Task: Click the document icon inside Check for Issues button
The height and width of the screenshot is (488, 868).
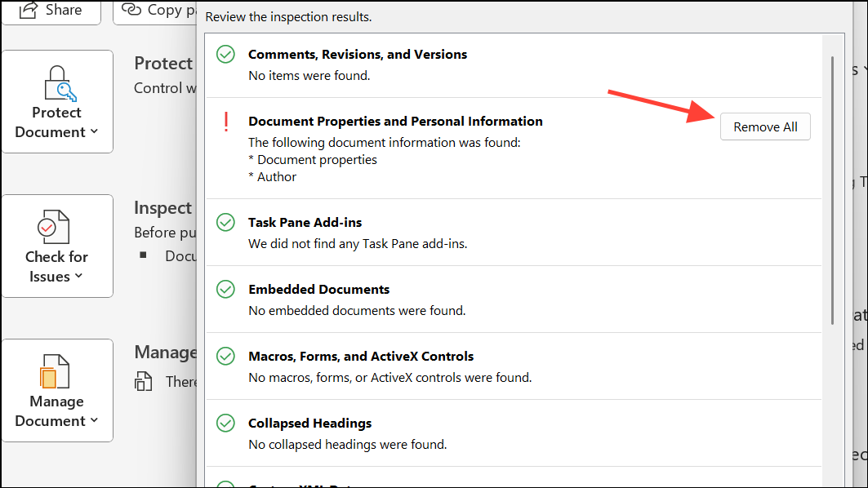Action: coord(56,226)
